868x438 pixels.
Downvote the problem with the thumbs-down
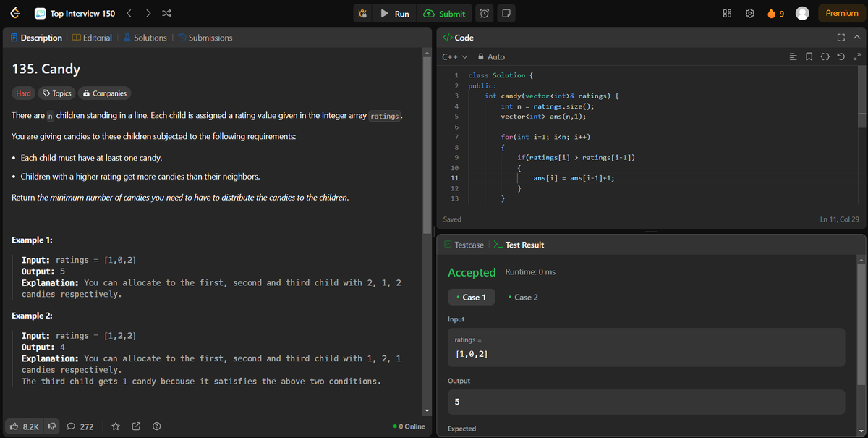coord(51,426)
